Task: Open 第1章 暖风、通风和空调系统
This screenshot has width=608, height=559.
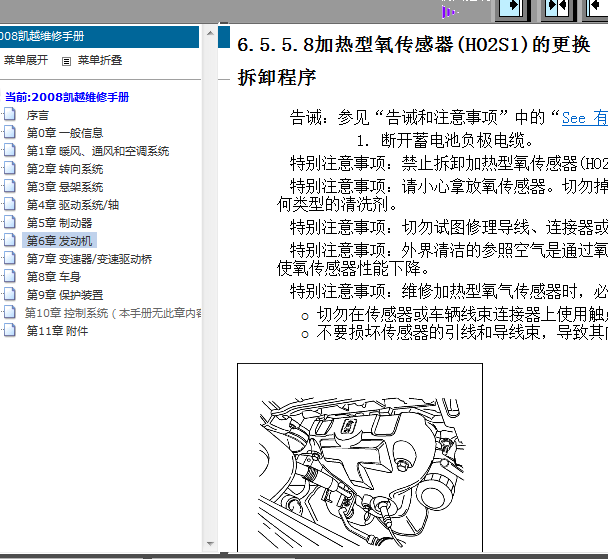Action: coord(98,151)
